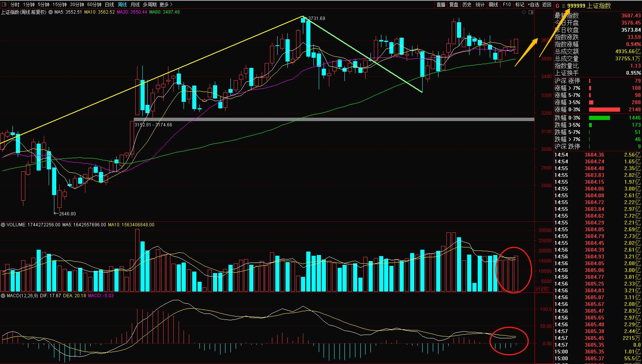Click the 今日开盘 3576.45 value
This screenshot has height=364, width=642.
click(631, 23)
